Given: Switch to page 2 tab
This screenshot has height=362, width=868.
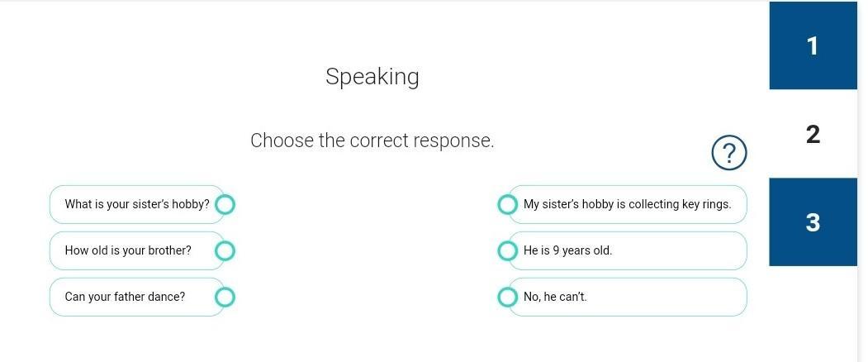Looking at the screenshot, I should point(813,134).
